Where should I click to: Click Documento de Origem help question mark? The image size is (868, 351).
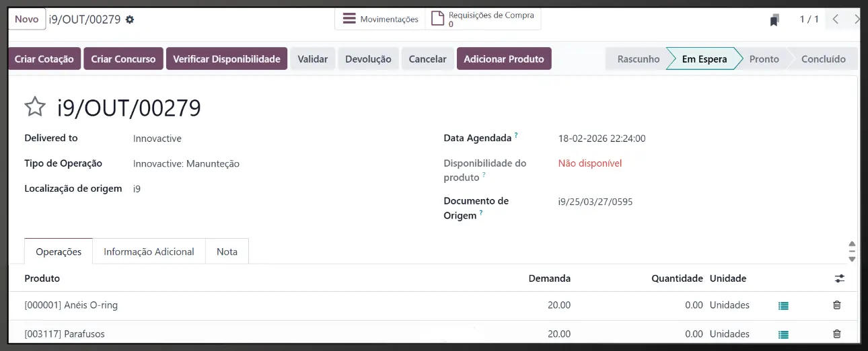[482, 212]
